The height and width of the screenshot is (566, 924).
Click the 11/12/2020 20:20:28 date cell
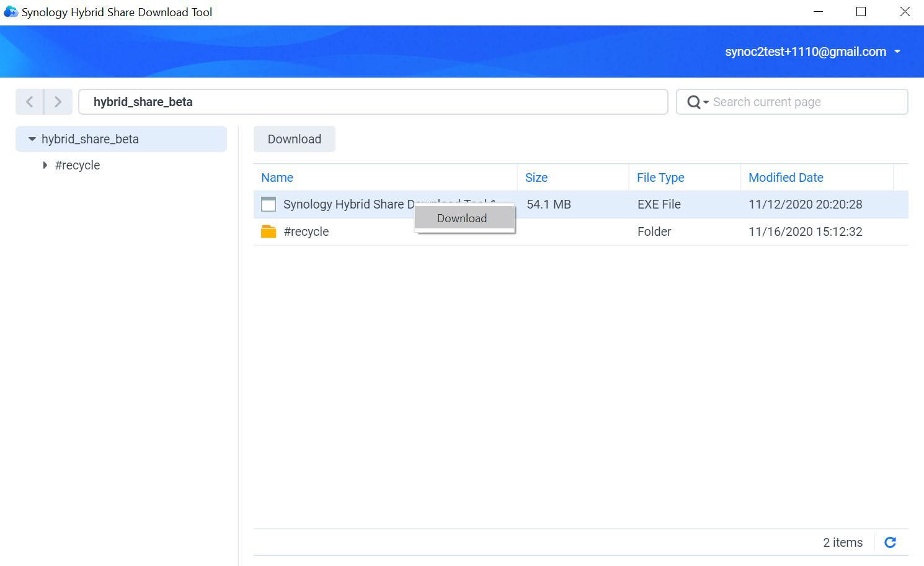[x=806, y=204]
